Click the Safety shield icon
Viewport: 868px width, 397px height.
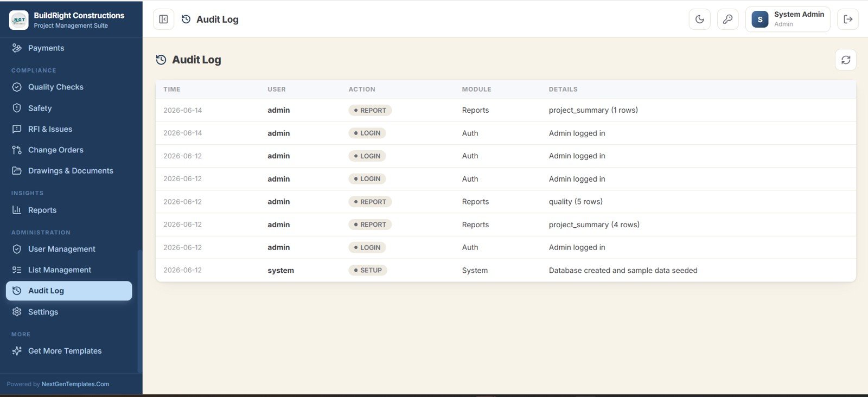point(17,108)
